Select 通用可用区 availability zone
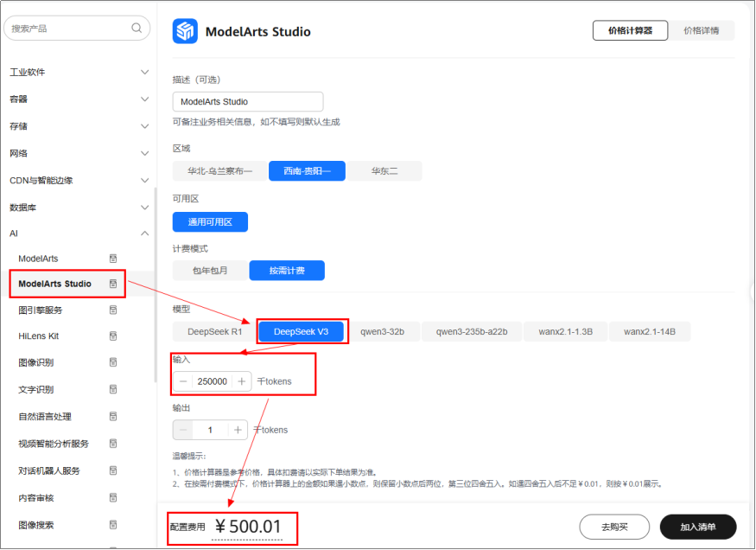Viewport: 756px width, 550px height. tap(210, 222)
